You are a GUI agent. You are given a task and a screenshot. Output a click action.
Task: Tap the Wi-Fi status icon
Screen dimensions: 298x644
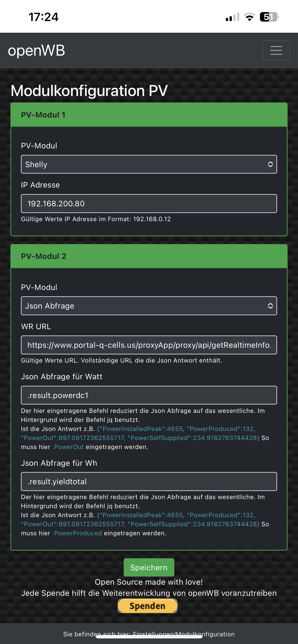coord(249,17)
